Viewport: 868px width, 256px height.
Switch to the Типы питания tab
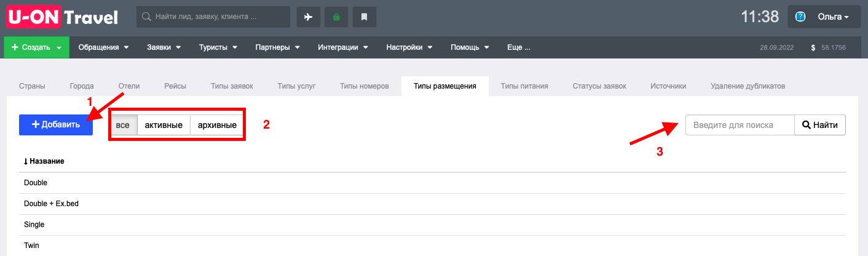click(x=524, y=86)
